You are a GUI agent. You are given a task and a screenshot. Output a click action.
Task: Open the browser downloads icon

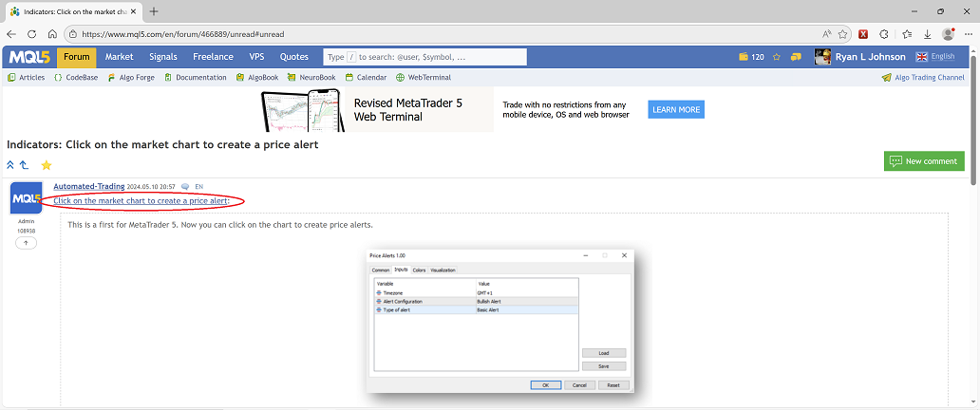click(x=928, y=34)
